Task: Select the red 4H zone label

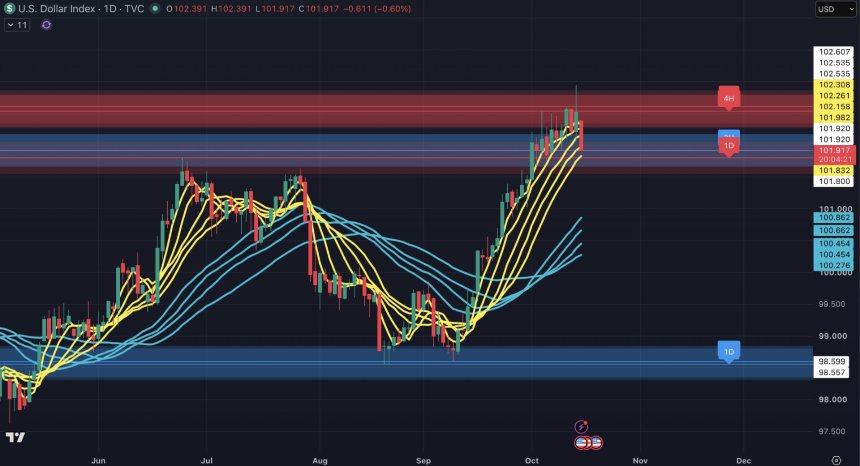Action: (728, 99)
